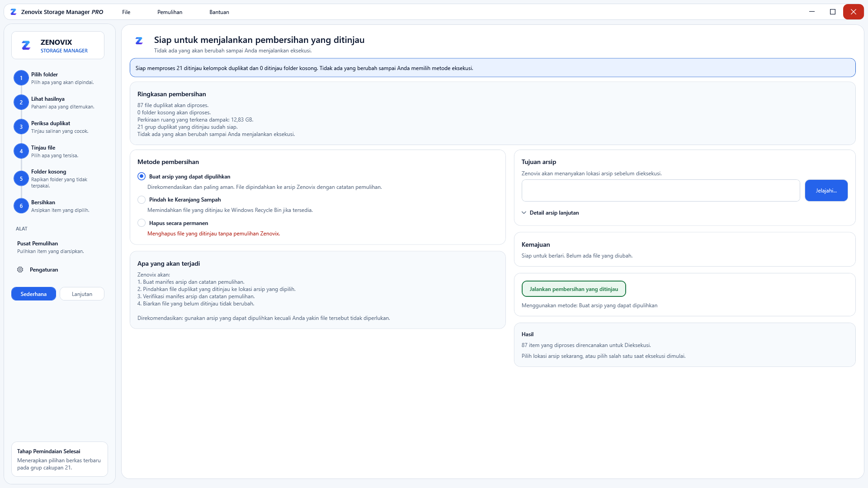Open step 5 circle Folder kosong
This screenshot has width=868, height=488.
tap(21, 178)
